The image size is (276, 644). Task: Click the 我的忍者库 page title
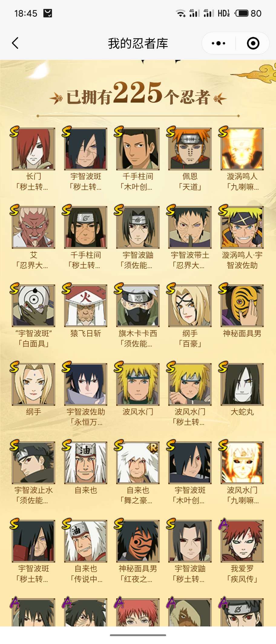[x=138, y=43]
